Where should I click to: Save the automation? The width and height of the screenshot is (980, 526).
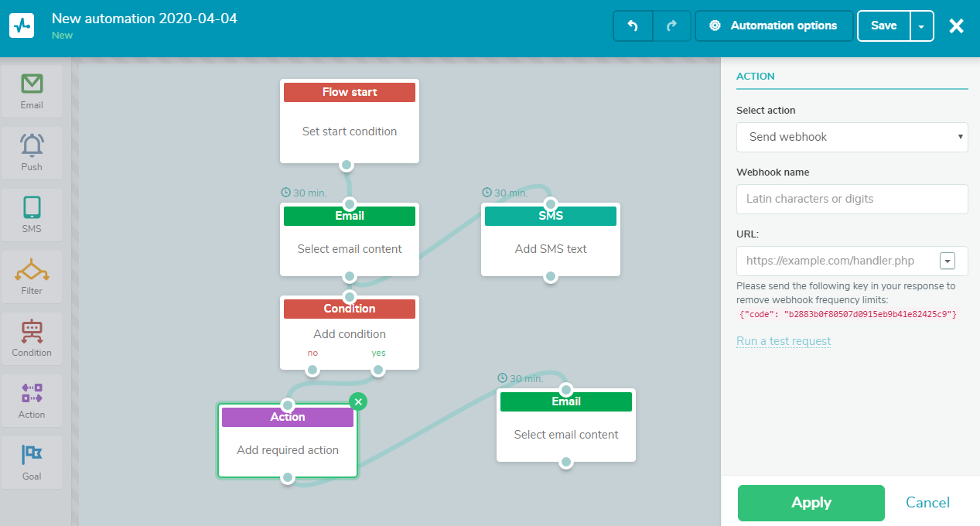(x=883, y=26)
